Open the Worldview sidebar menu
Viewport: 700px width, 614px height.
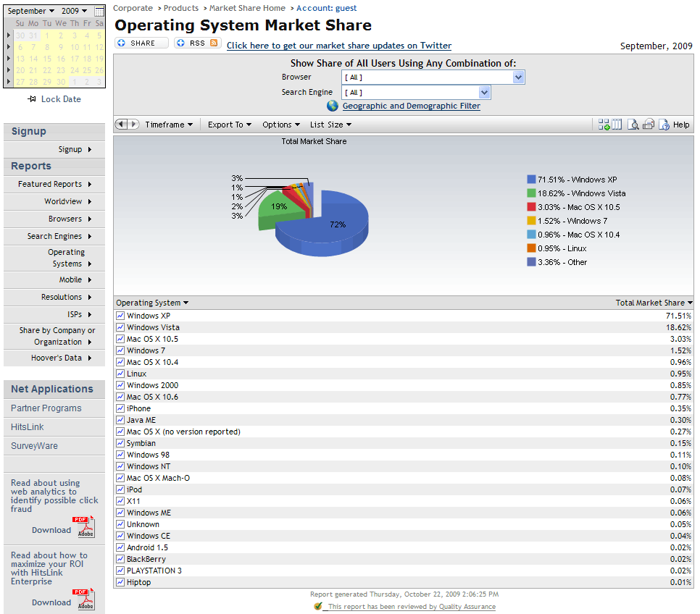pyautogui.click(x=54, y=201)
